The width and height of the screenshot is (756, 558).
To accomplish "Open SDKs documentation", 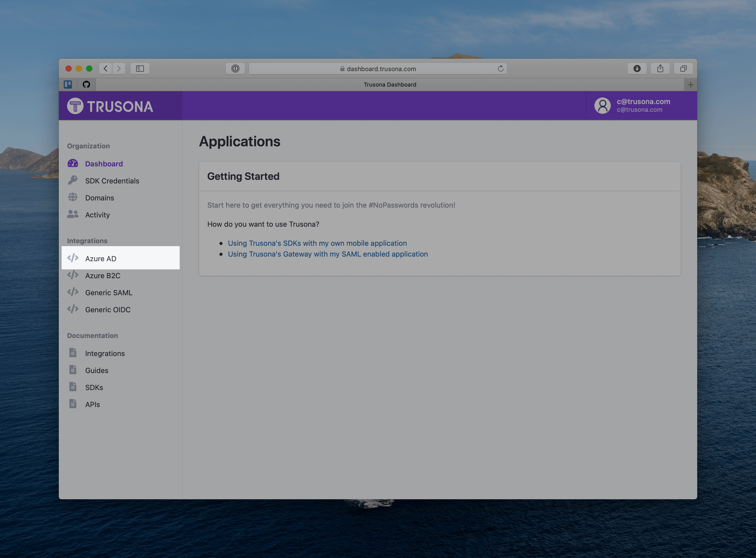I will pos(94,387).
